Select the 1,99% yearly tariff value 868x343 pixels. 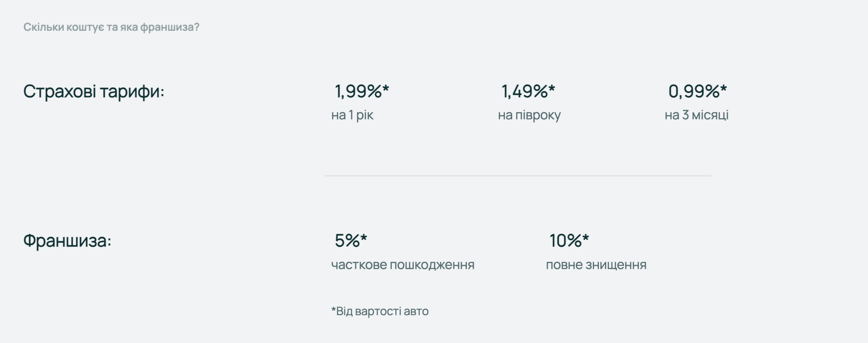pyautogui.click(x=358, y=91)
